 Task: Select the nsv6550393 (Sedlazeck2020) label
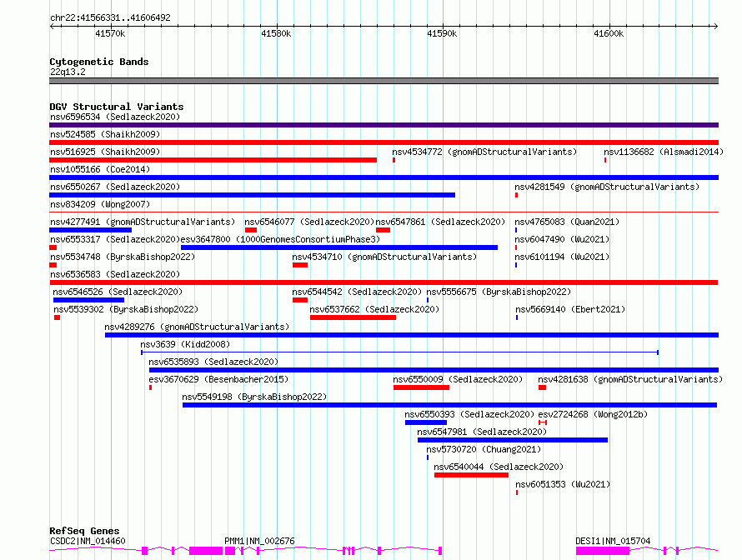469,414
